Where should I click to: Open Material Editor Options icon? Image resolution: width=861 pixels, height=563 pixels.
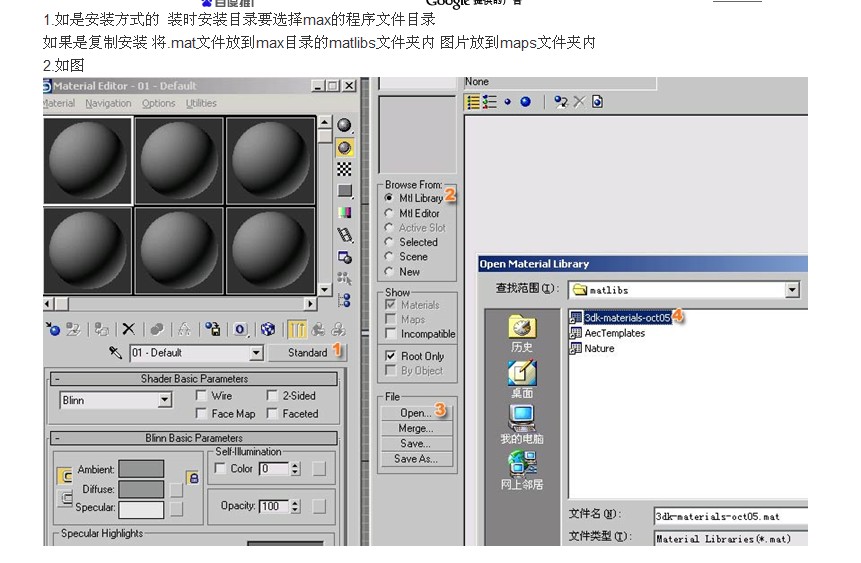(344, 257)
